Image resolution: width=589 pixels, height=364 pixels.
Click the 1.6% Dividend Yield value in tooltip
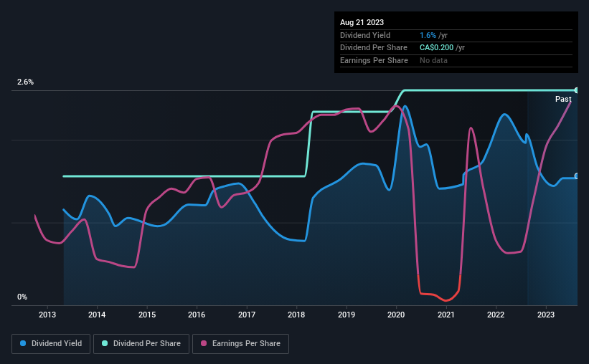(428, 35)
